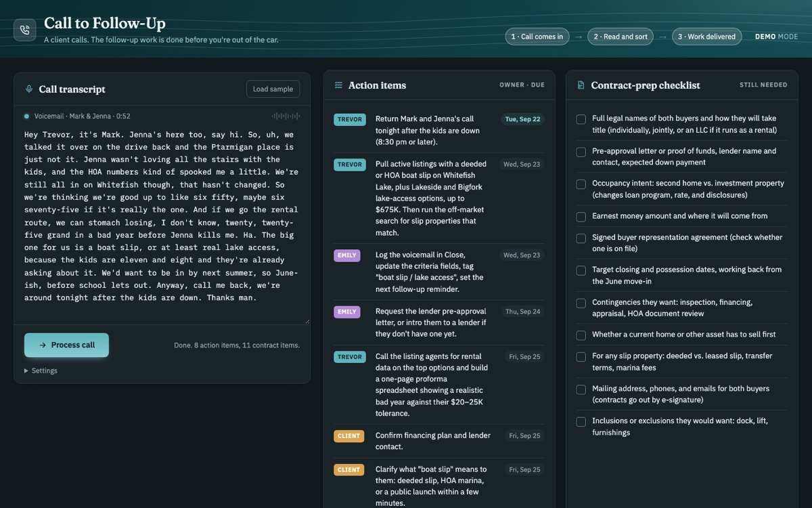Click the list icon beside Action items
Screen dimensions: 812x508
[x=338, y=85]
